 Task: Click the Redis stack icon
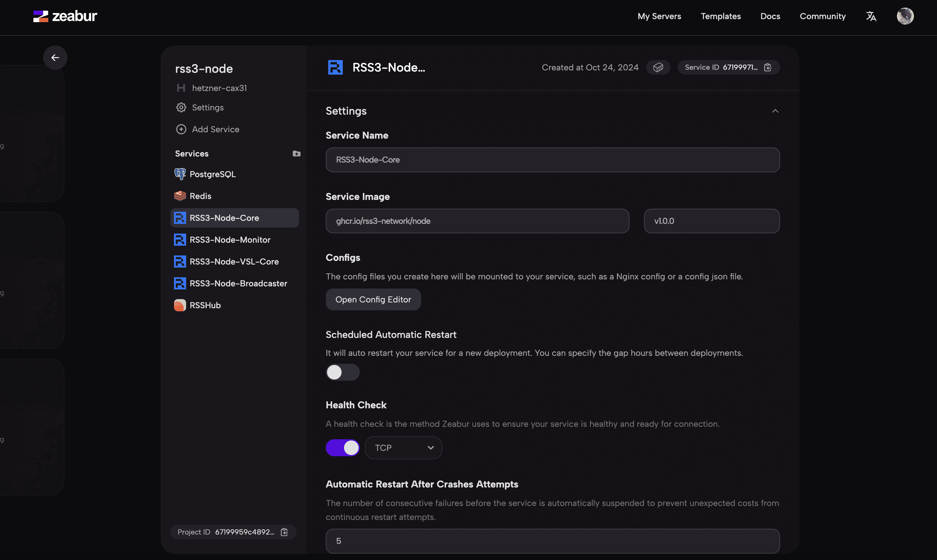[x=180, y=196]
